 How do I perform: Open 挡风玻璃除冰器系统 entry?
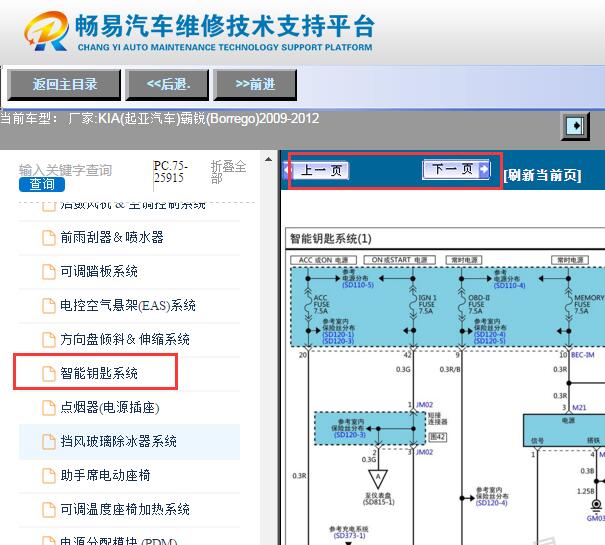[118, 441]
